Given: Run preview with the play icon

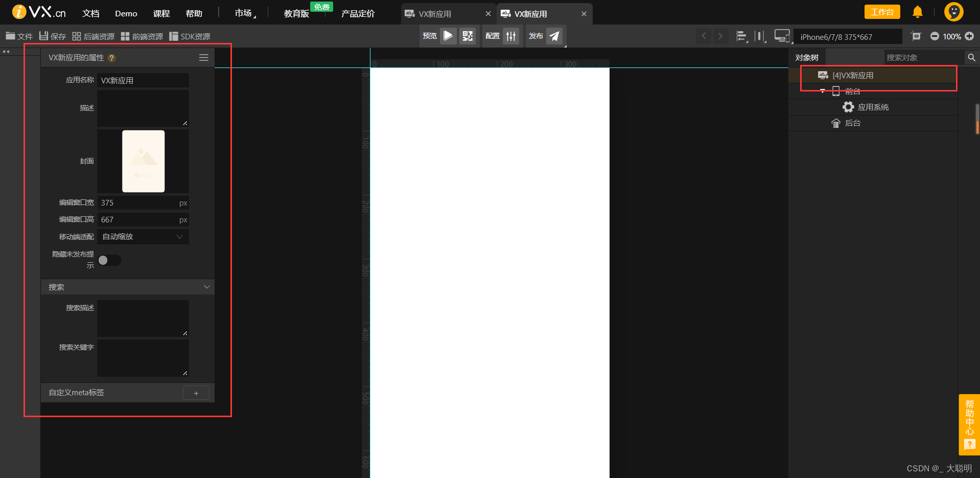Looking at the screenshot, I should 448,36.
